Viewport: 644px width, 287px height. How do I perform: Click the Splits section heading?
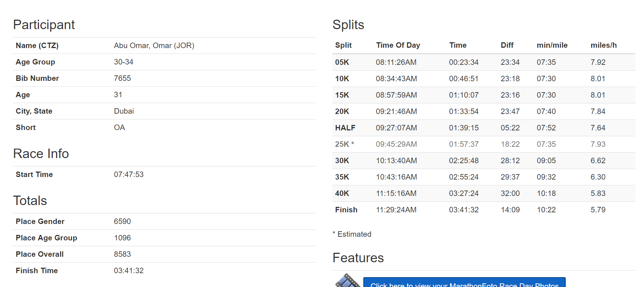click(348, 25)
